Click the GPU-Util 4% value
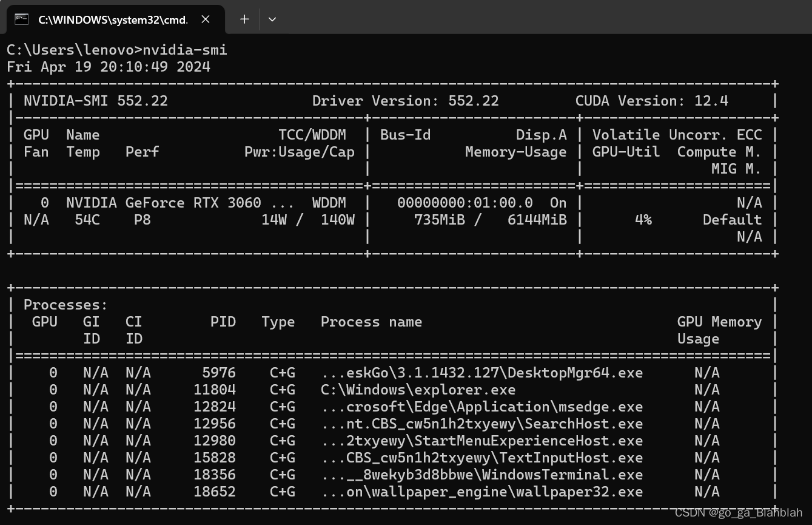Image resolution: width=812 pixels, height=525 pixels. [x=643, y=219]
